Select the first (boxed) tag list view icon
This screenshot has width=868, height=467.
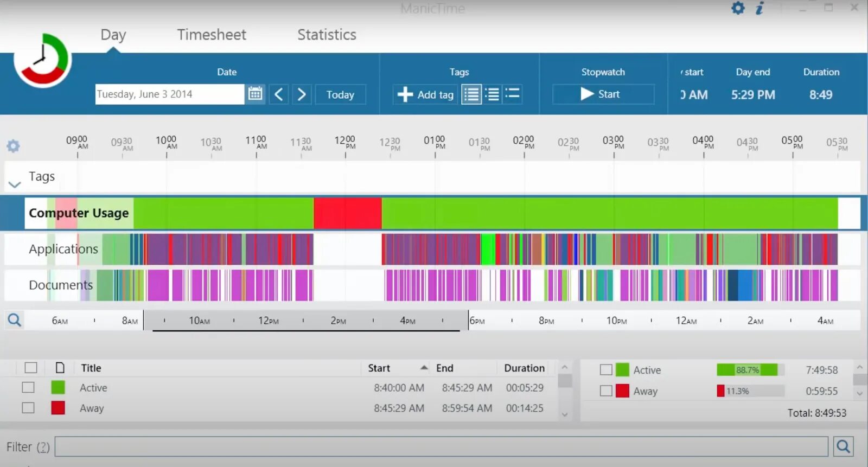[x=471, y=94]
